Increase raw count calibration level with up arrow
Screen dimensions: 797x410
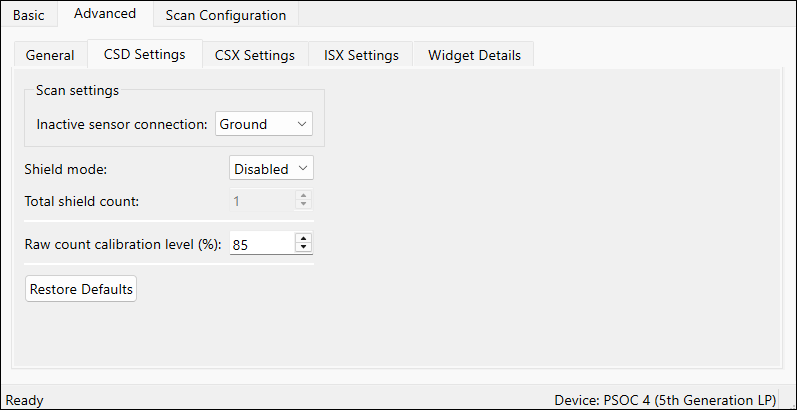303,239
